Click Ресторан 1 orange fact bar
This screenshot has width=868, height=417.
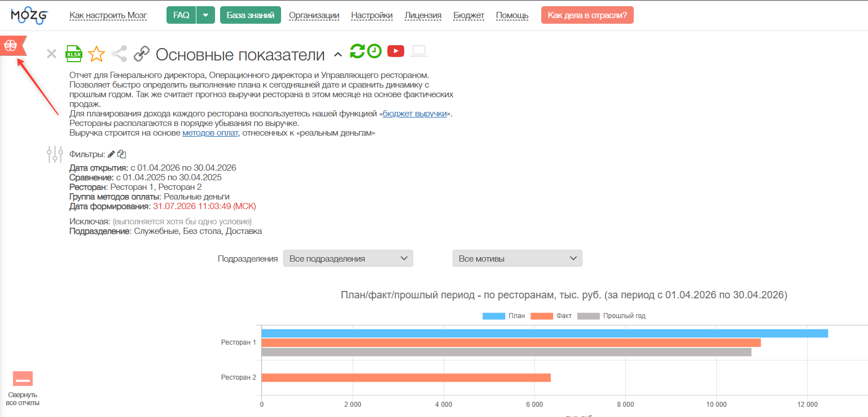(x=511, y=342)
